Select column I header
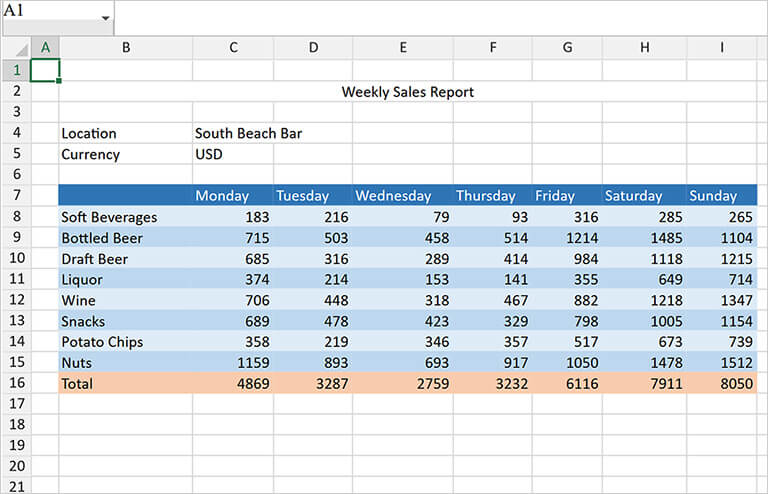Screen dimensions: 768x494 [721, 48]
